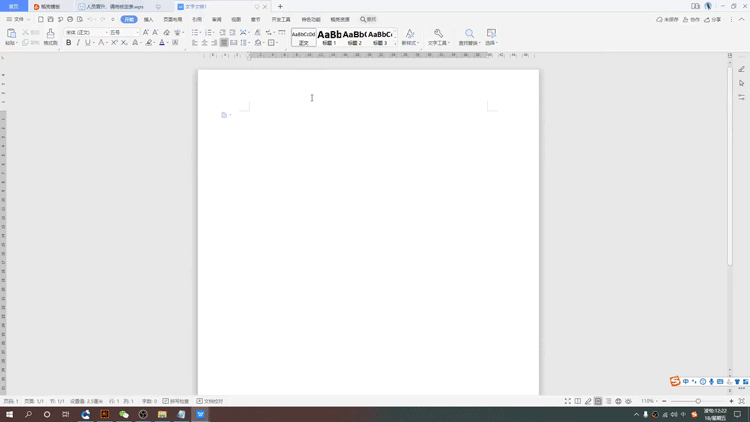Add a new tab with plus button
The image size is (750, 422).
[280, 7]
